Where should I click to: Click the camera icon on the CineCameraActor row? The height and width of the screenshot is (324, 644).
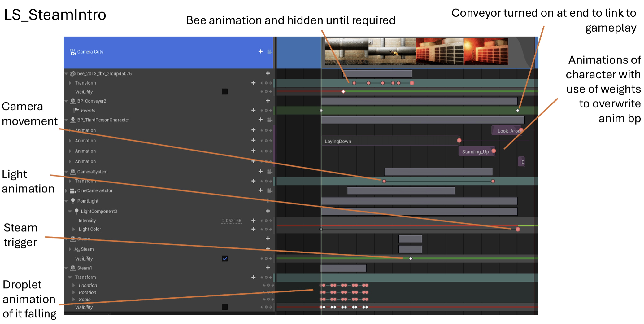click(270, 190)
